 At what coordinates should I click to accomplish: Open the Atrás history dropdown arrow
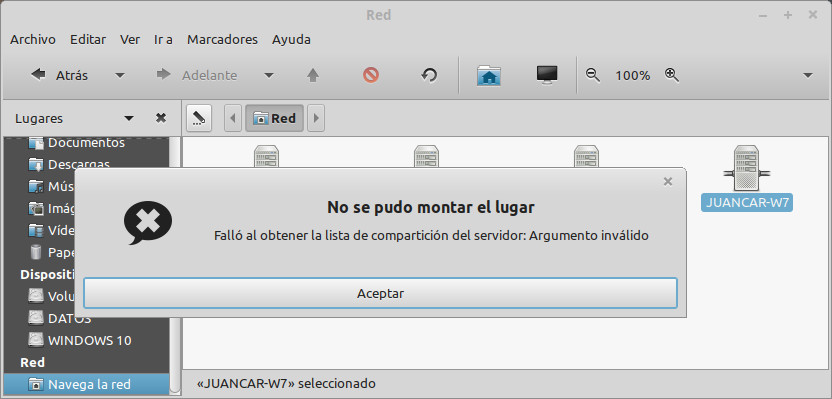tap(120, 75)
